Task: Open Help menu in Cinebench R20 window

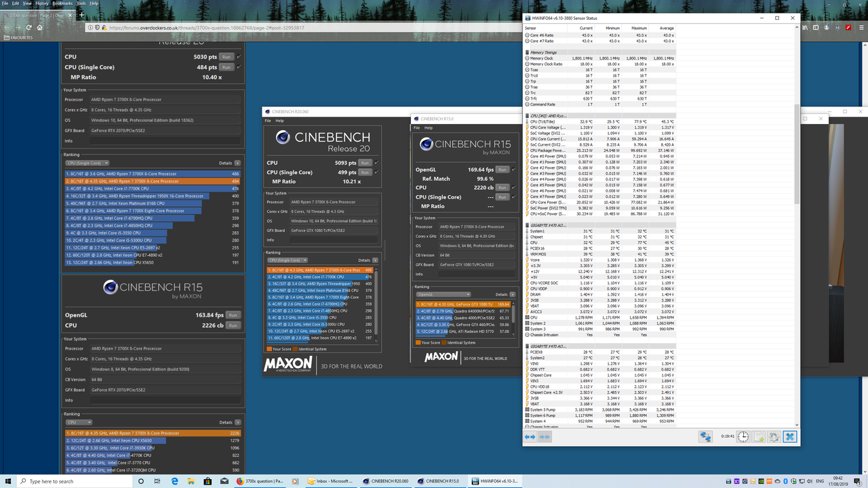Action: click(x=279, y=121)
